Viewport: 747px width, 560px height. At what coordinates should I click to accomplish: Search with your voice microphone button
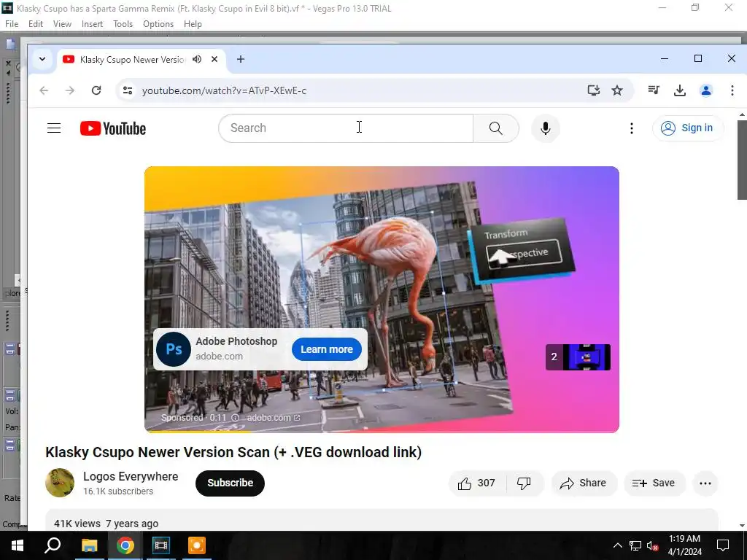546,128
